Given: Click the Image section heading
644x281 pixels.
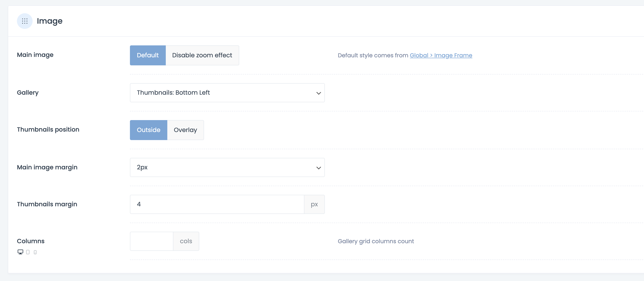Looking at the screenshot, I should pyautogui.click(x=50, y=21).
